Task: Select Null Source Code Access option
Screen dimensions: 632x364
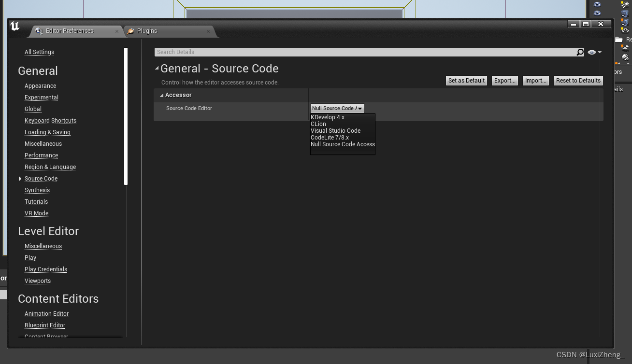Action: pos(343,144)
